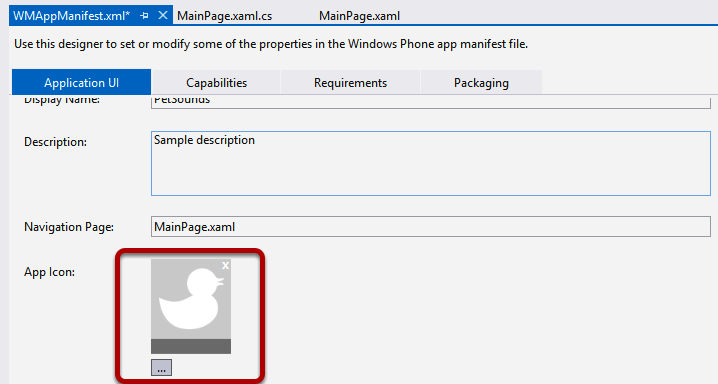Pin the WMAppManifest.xml document tab
The height and width of the screenshot is (384, 718).
pyautogui.click(x=144, y=16)
